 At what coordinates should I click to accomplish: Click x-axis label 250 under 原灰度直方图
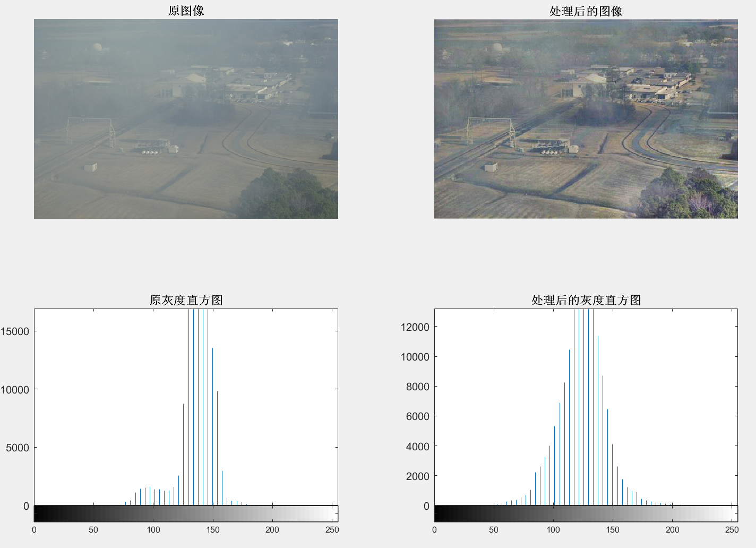(332, 529)
